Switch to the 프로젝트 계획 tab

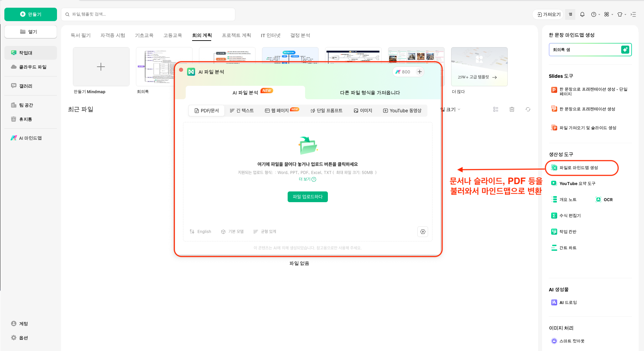coord(237,35)
